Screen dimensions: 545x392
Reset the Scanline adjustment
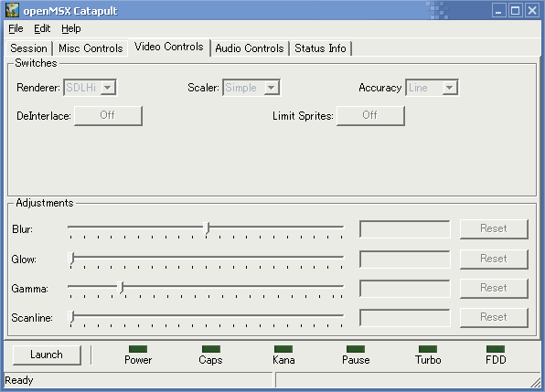click(494, 317)
